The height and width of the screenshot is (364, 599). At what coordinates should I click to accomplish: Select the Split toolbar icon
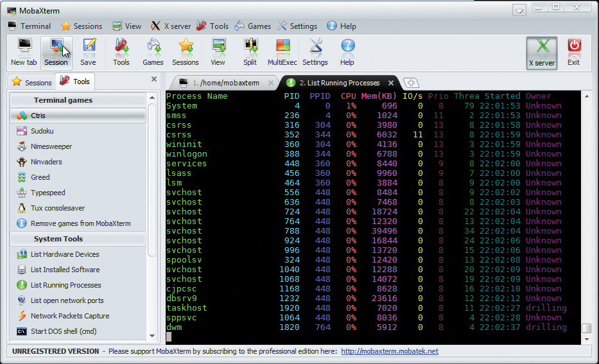click(250, 53)
